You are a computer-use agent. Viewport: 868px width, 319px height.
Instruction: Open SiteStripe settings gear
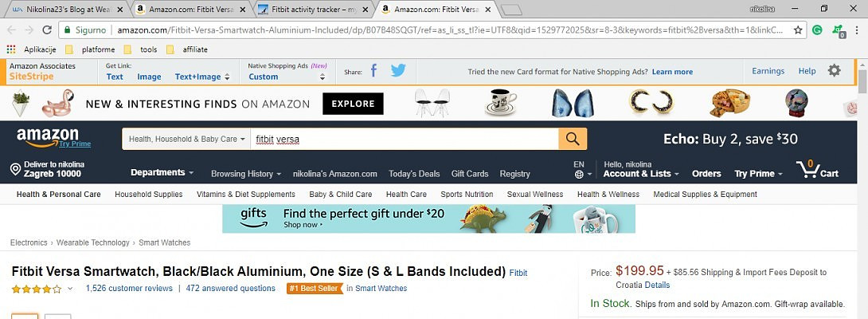834,71
